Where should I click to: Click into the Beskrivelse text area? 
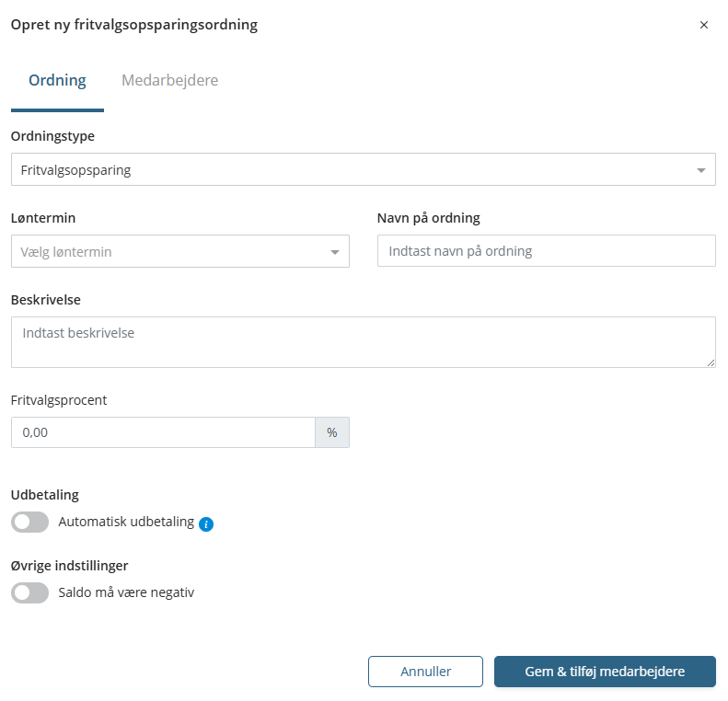tap(363, 342)
